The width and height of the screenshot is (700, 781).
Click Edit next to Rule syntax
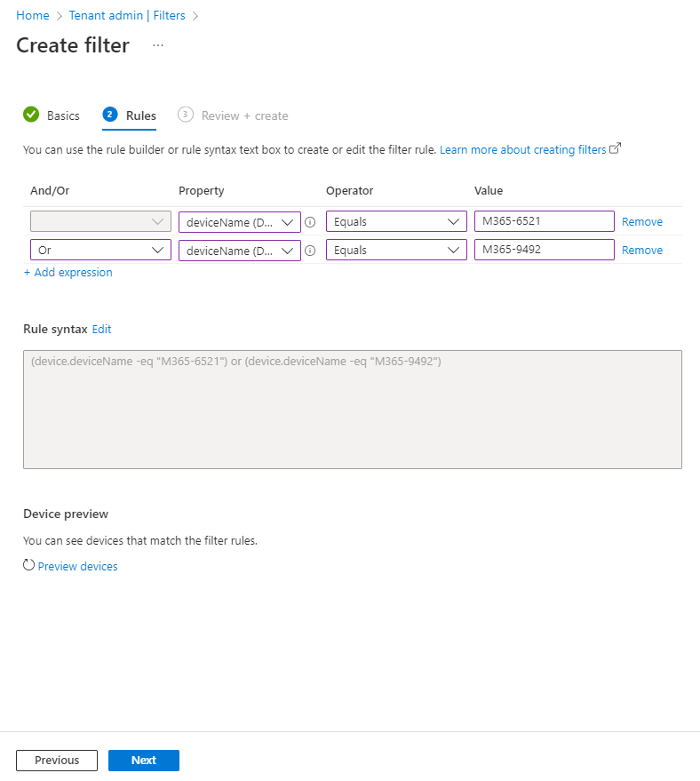(x=102, y=329)
